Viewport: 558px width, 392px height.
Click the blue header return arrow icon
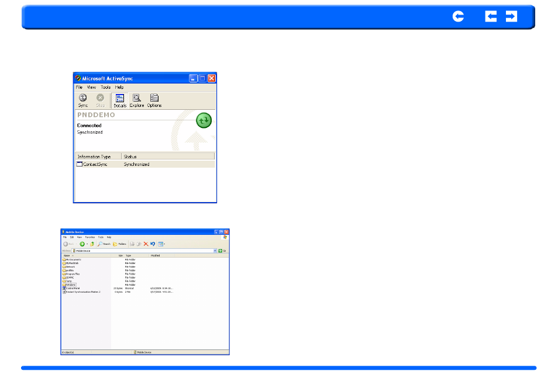point(458,16)
